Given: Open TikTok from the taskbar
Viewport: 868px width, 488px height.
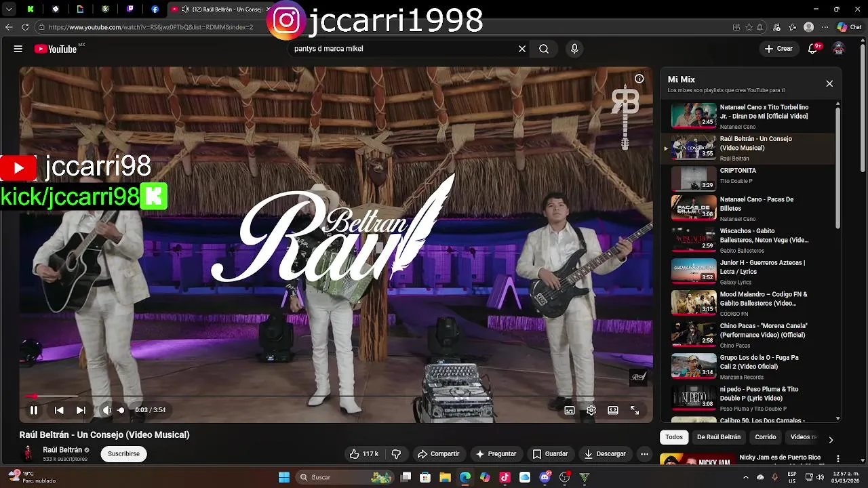Looking at the screenshot, I should tap(505, 477).
